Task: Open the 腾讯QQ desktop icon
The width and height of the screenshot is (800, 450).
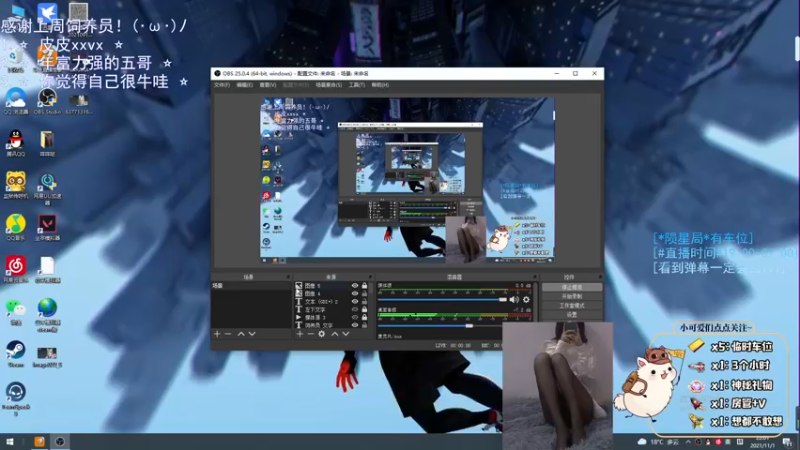Action: 15,143
